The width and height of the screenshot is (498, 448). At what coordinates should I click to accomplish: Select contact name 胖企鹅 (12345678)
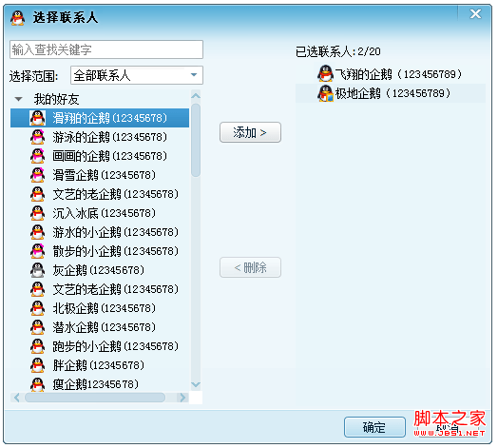(99, 365)
